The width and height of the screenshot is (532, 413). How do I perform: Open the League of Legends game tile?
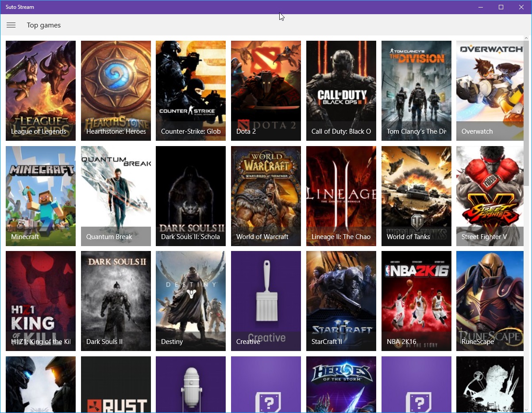click(x=41, y=90)
